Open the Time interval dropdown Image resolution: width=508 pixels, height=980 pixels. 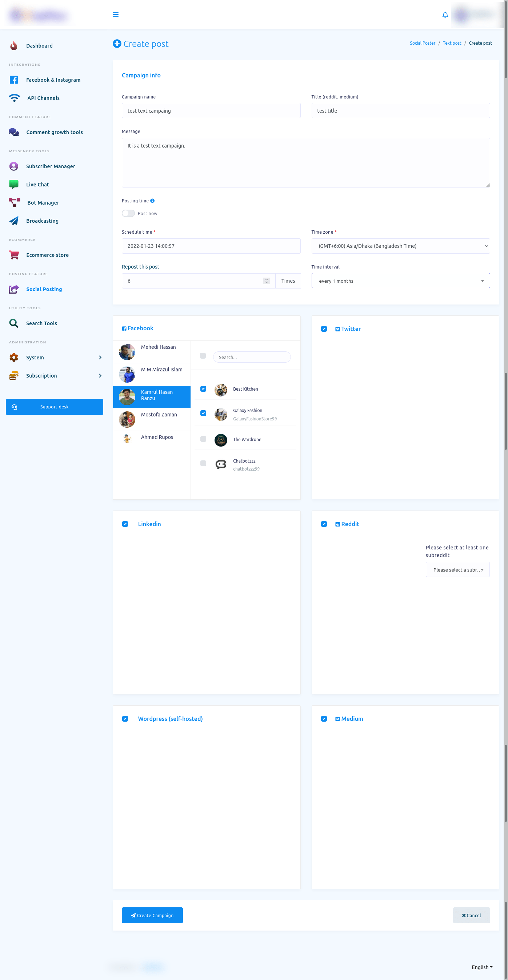[400, 281]
